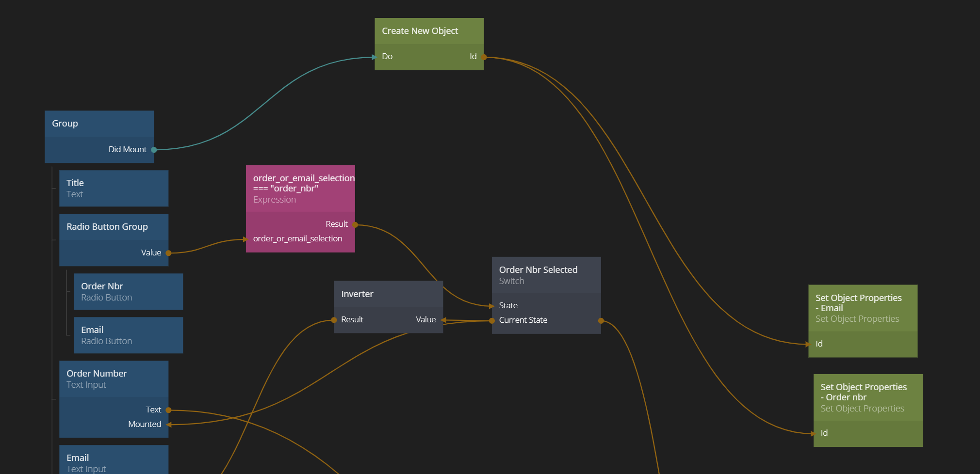Image resolution: width=980 pixels, height=474 pixels.
Task: Select the Order Nbr Selected switch node
Action: click(x=546, y=275)
